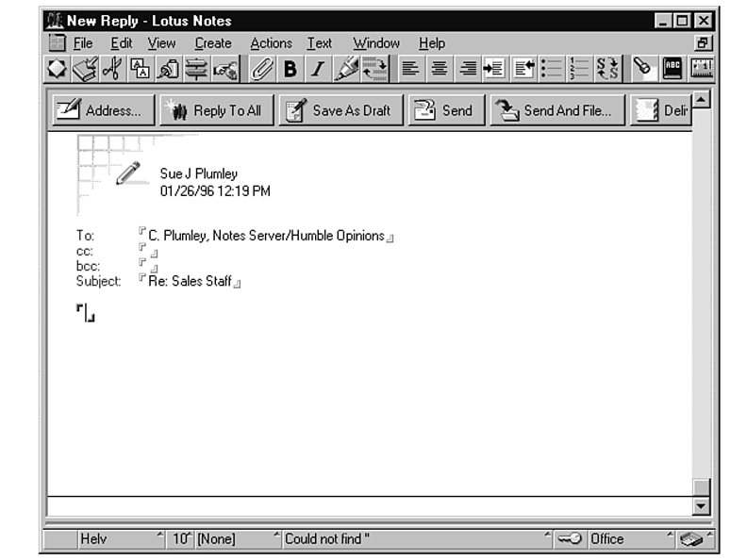Open the Actions menu
The height and width of the screenshot is (560, 747).
click(271, 43)
